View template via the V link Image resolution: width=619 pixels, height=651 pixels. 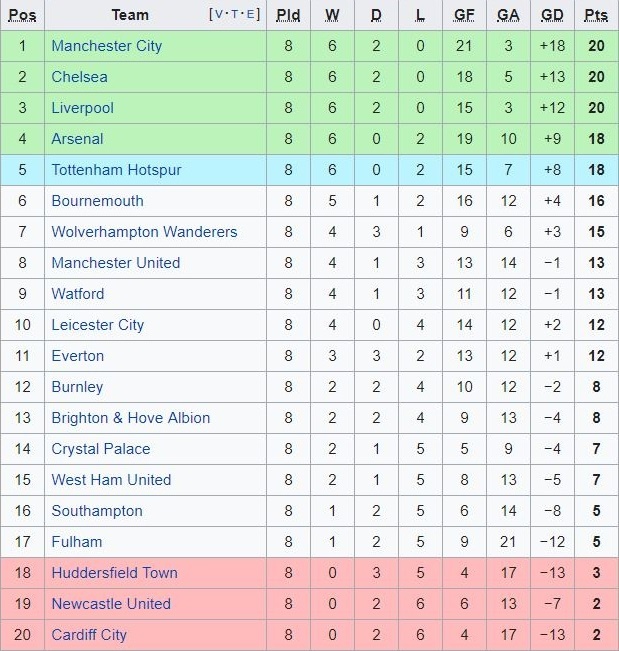click(x=219, y=15)
